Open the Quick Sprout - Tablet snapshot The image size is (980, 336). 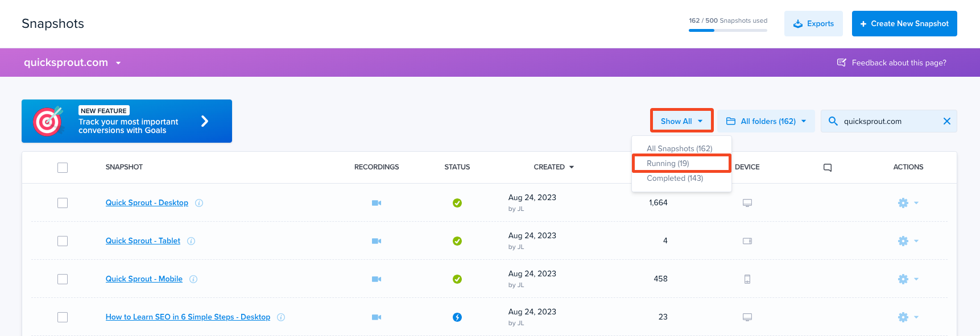click(x=143, y=241)
